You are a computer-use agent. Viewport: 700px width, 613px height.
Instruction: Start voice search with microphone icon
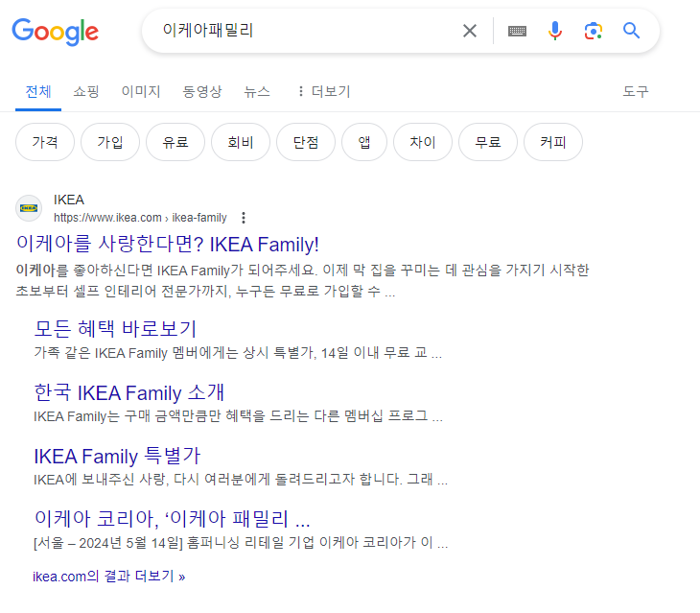(555, 31)
